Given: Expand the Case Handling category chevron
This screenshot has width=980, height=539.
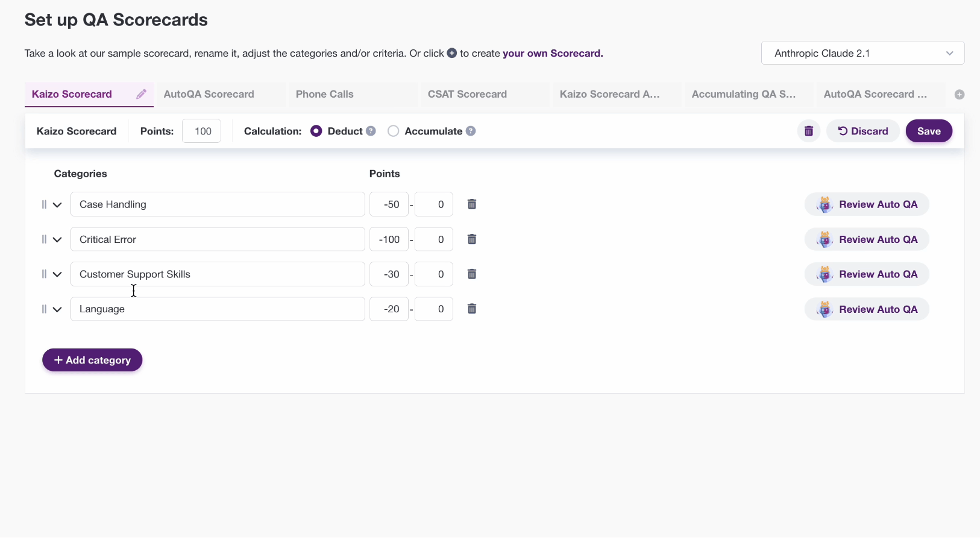Looking at the screenshot, I should coord(57,205).
